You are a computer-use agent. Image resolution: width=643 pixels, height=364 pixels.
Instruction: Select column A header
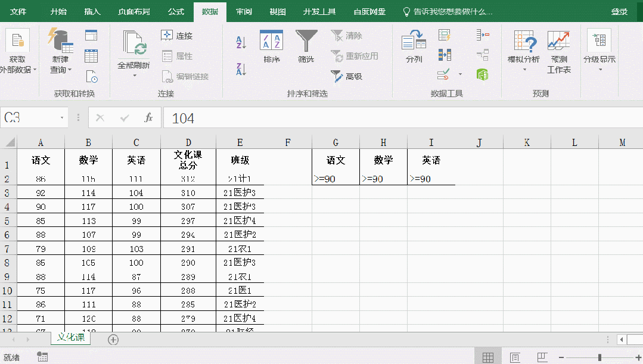click(41, 142)
